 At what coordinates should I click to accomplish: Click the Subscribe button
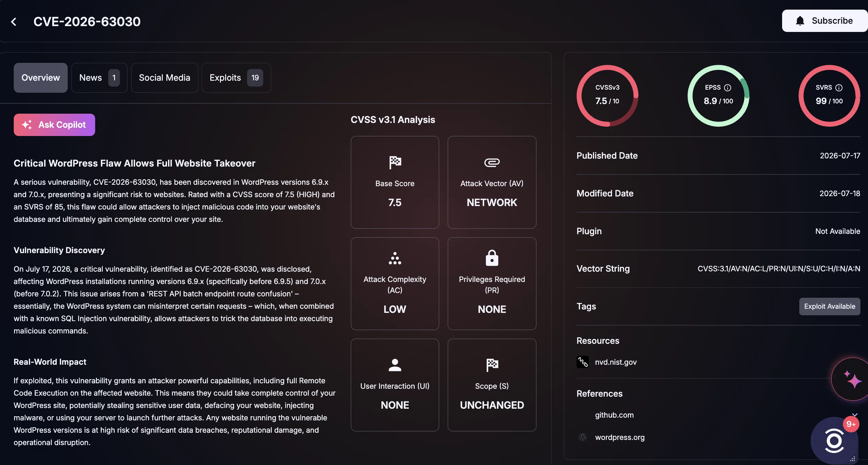point(825,21)
